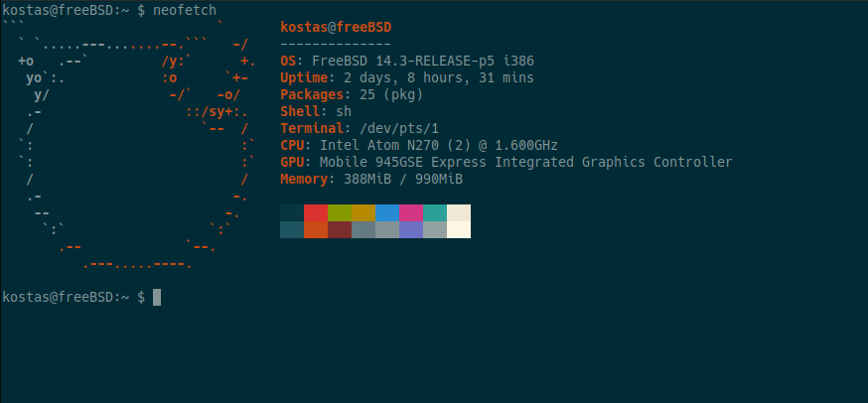The width and height of the screenshot is (868, 403).
Task: Click the olive green color block
Action: pos(340,213)
